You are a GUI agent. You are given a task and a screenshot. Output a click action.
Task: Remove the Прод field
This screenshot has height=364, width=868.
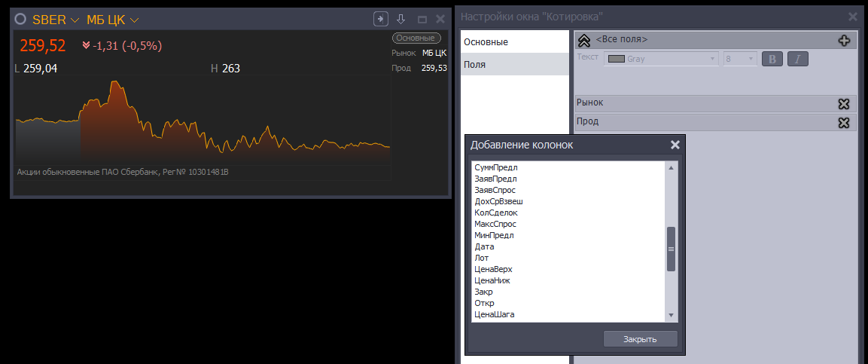point(844,123)
